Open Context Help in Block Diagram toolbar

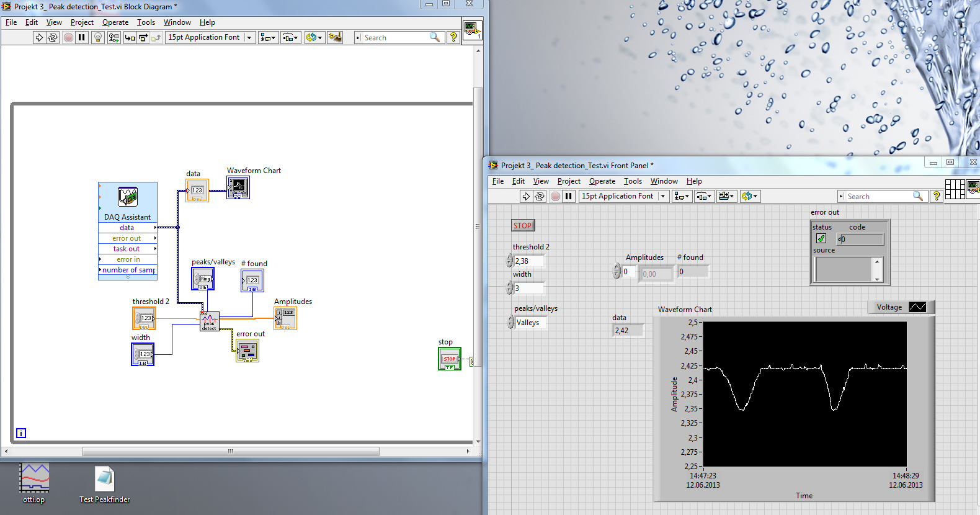(453, 38)
